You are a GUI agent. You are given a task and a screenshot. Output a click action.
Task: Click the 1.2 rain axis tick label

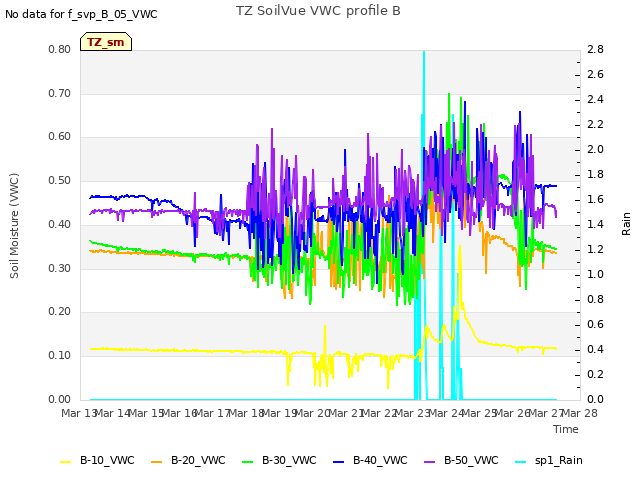point(595,249)
